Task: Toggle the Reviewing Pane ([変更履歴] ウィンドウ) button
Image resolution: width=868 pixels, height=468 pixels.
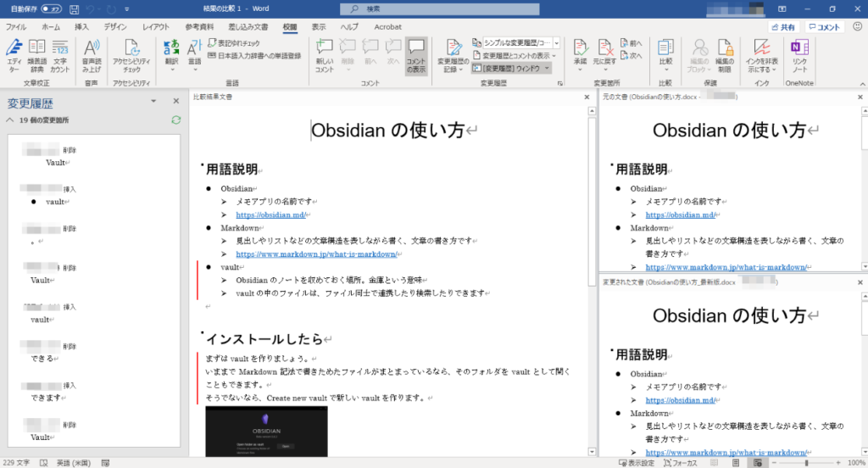Action: pos(510,68)
